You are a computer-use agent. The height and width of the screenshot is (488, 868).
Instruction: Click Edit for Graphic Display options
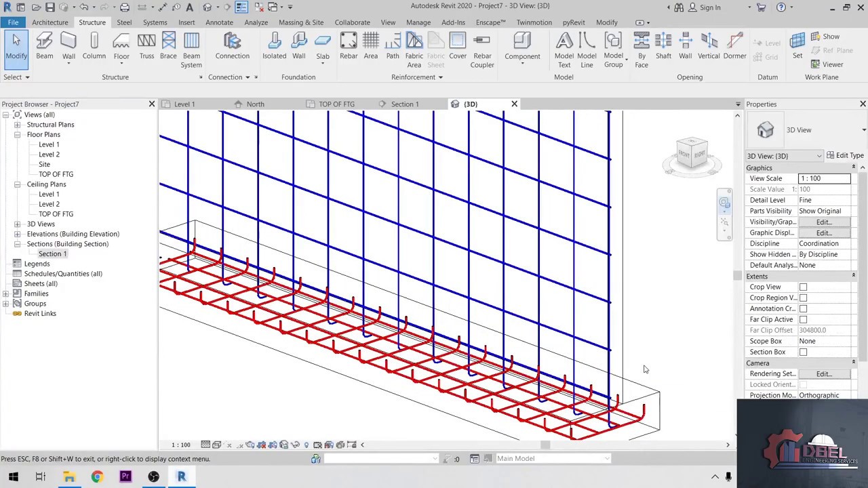point(823,232)
